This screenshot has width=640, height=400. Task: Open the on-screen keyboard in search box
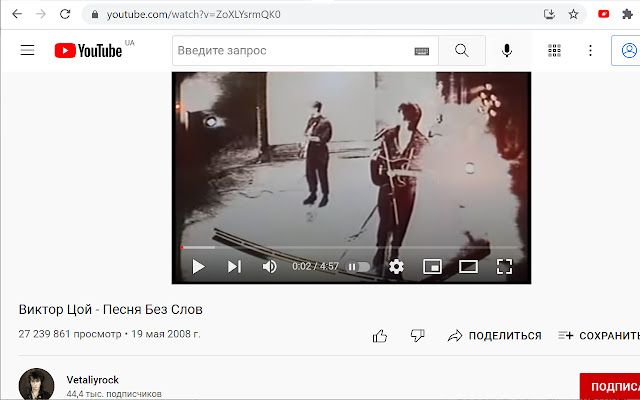click(422, 51)
